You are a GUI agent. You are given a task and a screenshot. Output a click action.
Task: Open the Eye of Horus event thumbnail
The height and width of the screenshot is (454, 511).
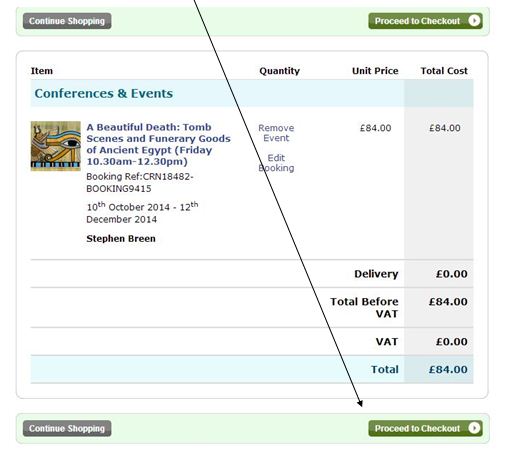pyautogui.click(x=56, y=146)
